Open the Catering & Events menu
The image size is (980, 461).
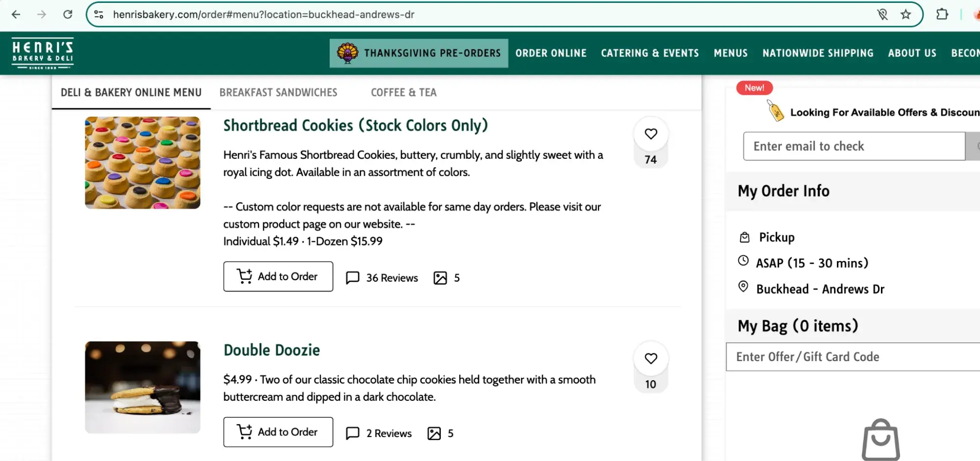(650, 53)
